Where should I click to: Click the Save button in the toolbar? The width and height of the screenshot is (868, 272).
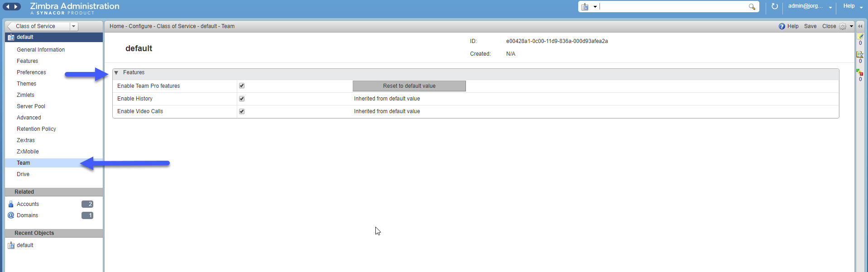click(810, 26)
